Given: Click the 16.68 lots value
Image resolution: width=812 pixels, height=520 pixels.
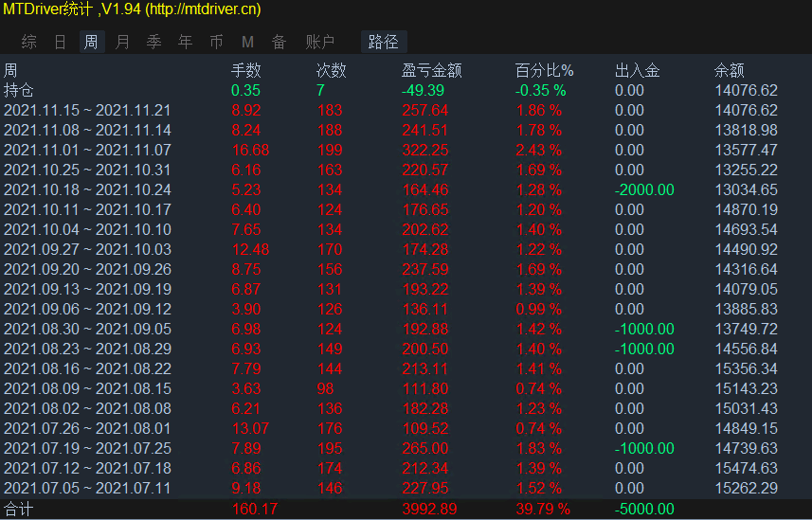Looking at the screenshot, I should pos(251,151).
